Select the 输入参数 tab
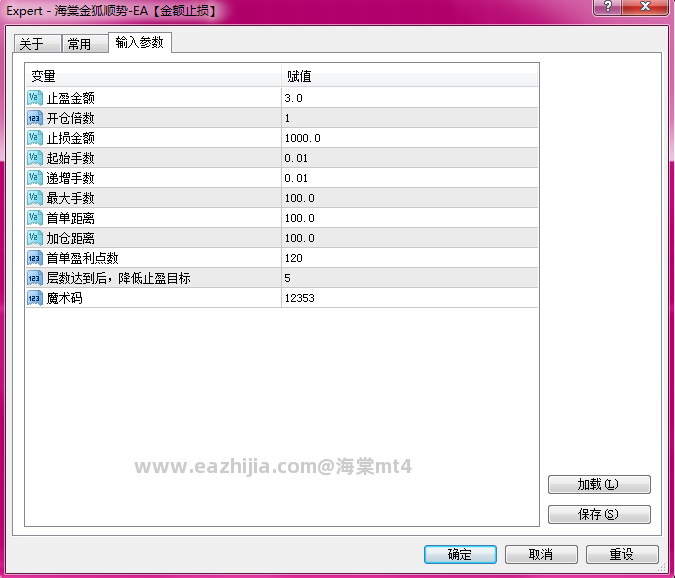 (x=140, y=43)
